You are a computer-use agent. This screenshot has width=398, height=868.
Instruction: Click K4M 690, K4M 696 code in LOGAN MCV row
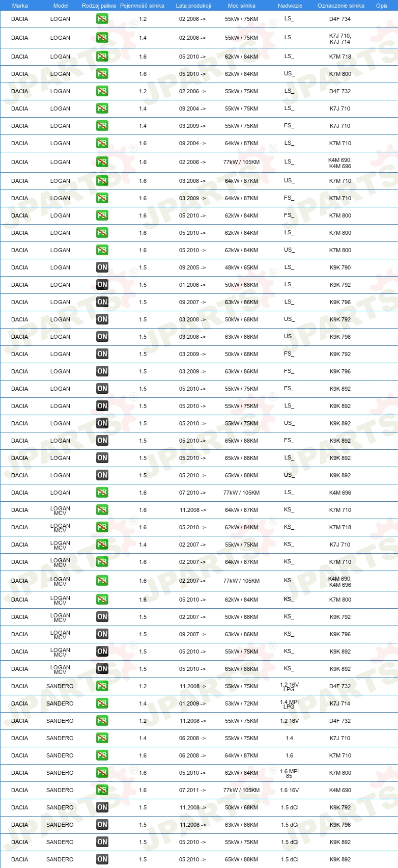point(340,581)
